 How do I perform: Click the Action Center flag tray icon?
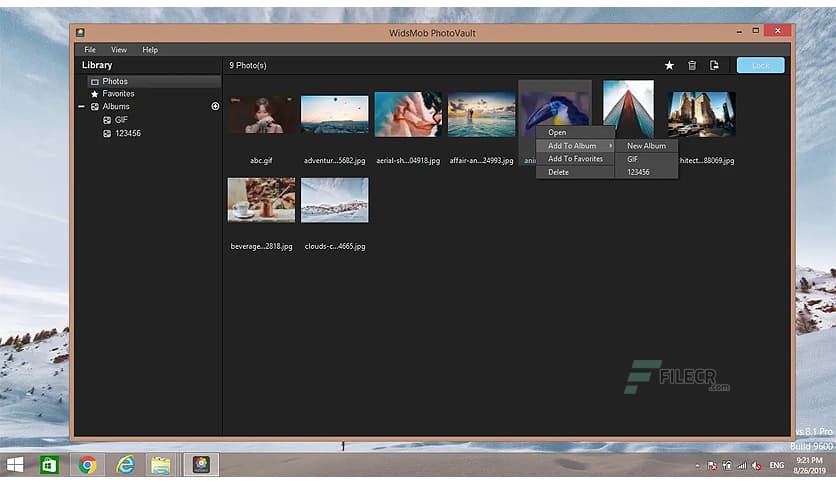tap(712, 466)
